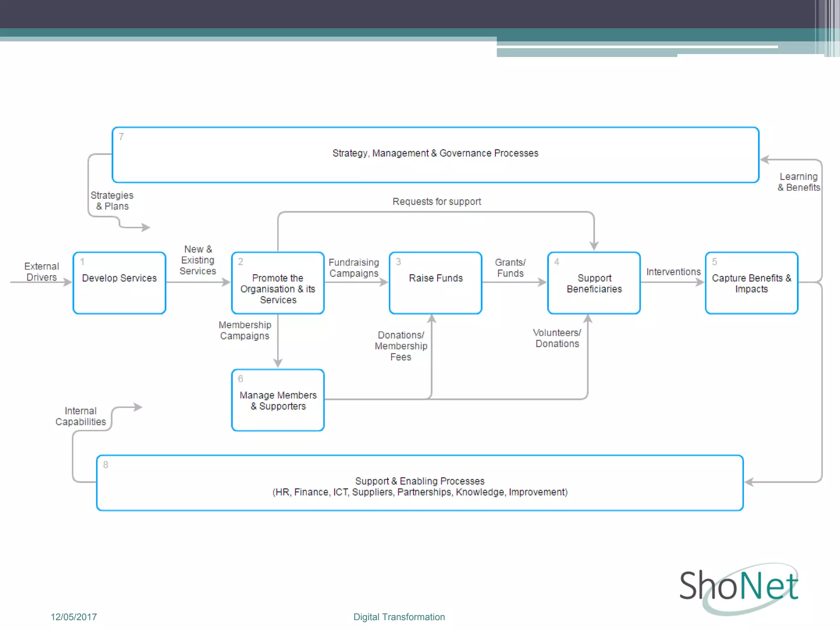Click Manage Members & Supporters box

(278, 400)
